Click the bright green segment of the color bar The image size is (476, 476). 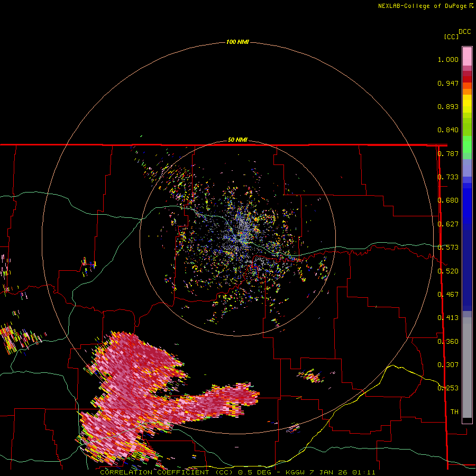[467, 144]
